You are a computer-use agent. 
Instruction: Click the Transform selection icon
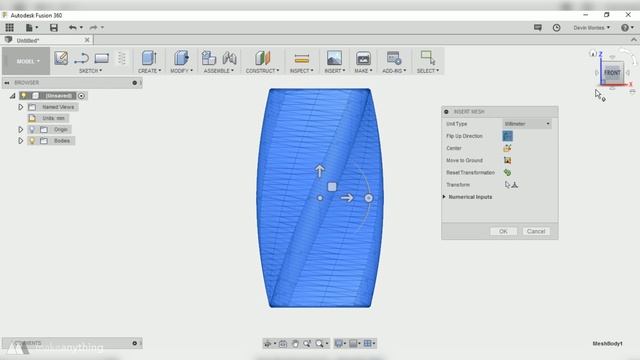point(511,185)
